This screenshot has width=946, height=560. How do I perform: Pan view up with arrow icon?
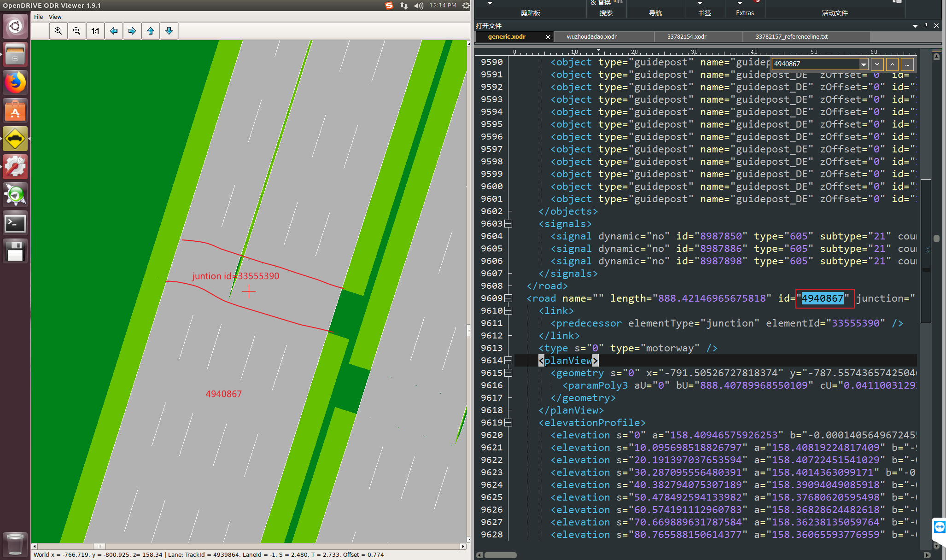point(151,31)
